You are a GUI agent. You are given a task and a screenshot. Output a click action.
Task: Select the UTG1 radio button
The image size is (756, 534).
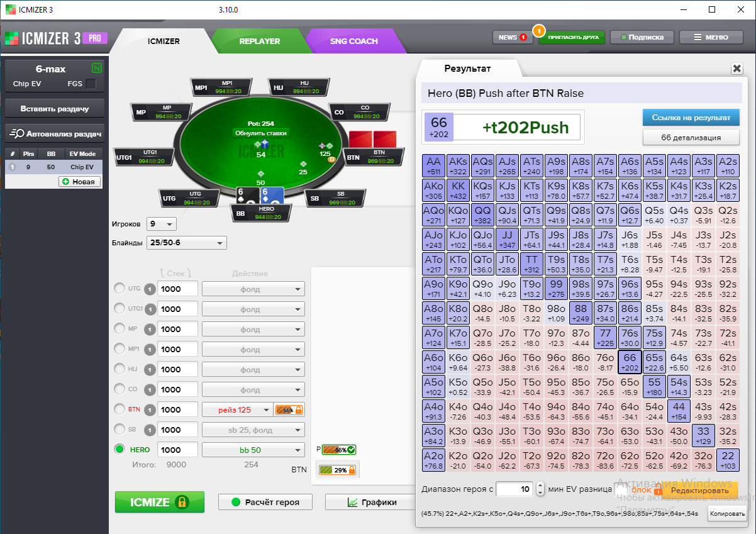pos(119,309)
